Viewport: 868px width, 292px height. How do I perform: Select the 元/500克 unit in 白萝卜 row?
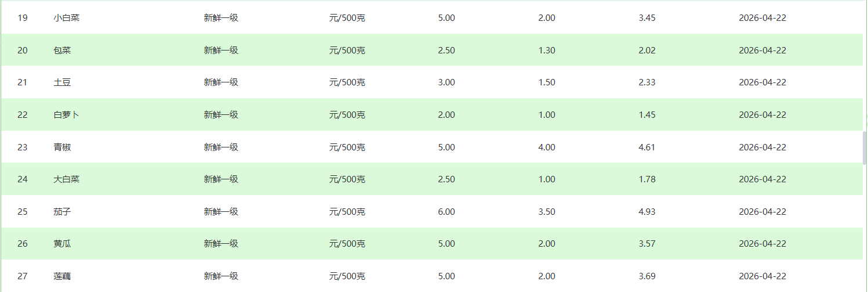click(x=347, y=115)
